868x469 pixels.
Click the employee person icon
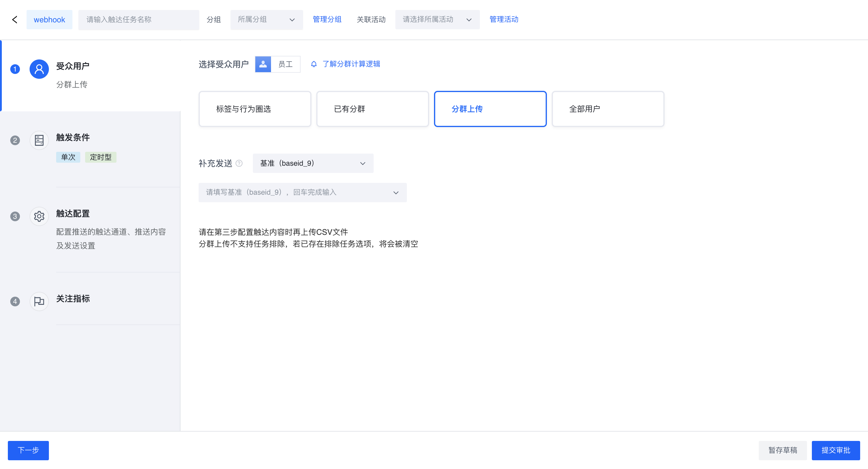[263, 64]
